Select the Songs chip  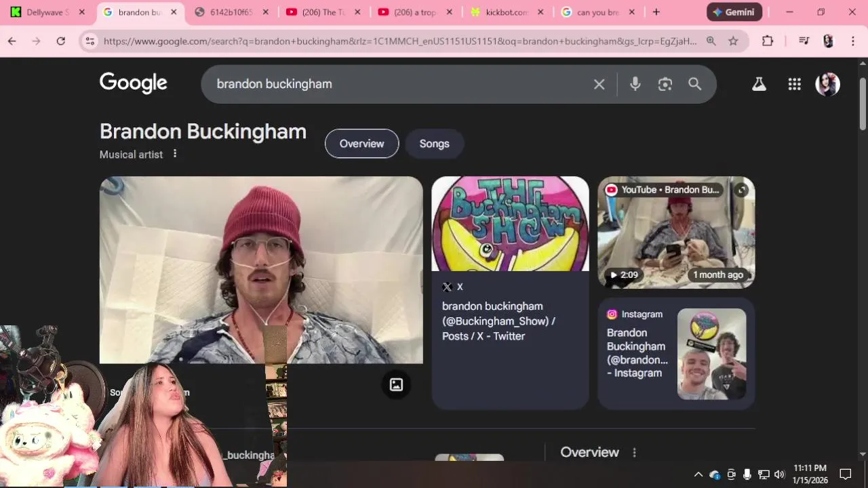[434, 144]
